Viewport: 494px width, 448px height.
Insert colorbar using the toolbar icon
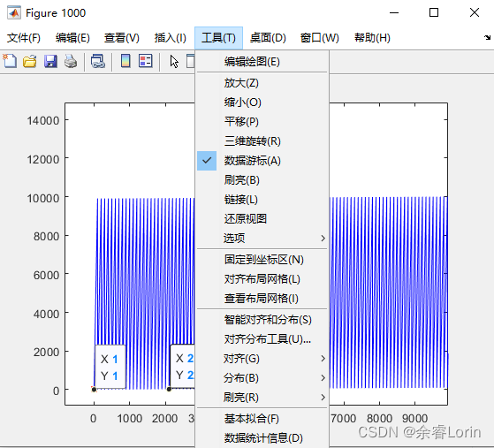(125, 61)
